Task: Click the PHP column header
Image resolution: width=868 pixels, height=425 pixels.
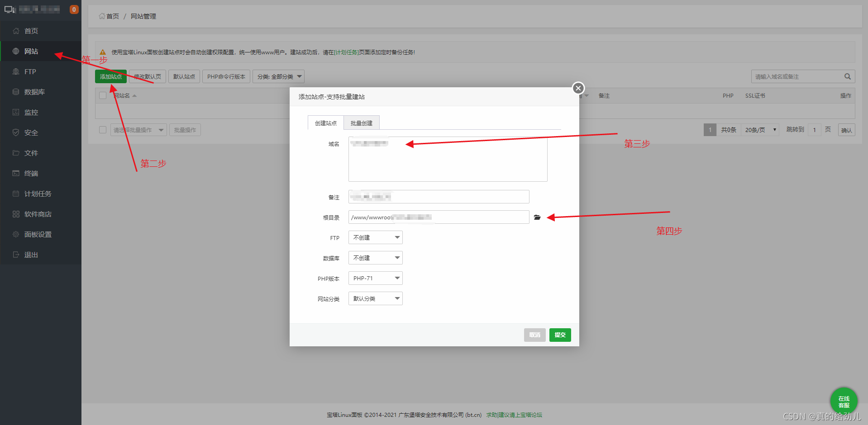Action: 728,95
